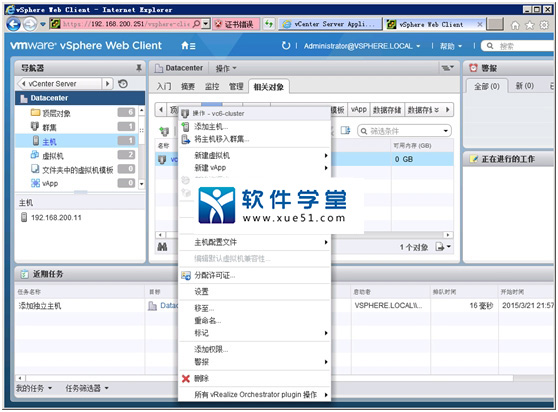The width and height of the screenshot is (558, 412).
Task: Click the host icon for 192.168.200.11
Action: click(x=24, y=217)
